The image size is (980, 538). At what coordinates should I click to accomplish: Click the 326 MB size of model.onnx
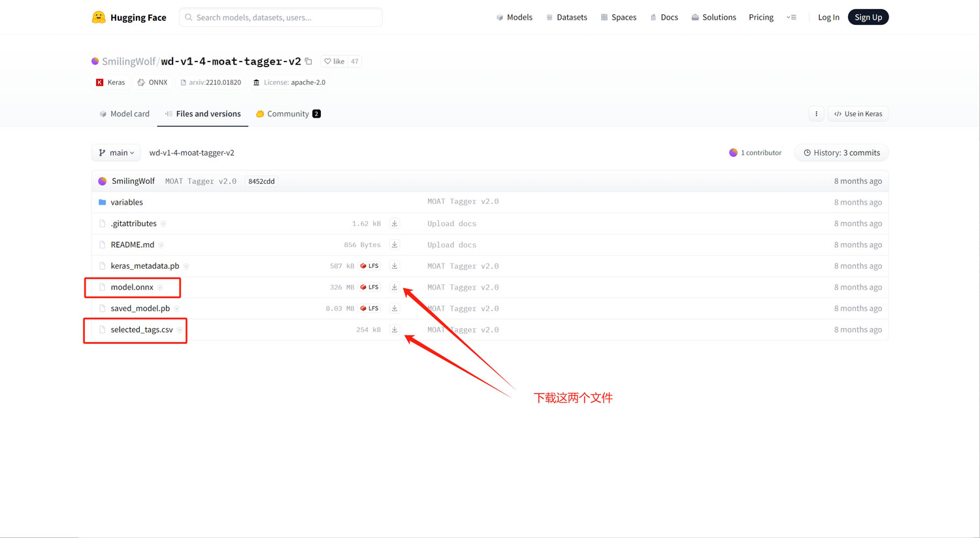click(x=342, y=288)
